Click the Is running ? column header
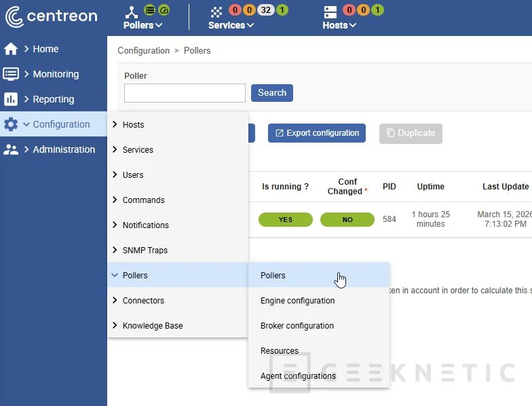532x406 pixels. point(285,186)
